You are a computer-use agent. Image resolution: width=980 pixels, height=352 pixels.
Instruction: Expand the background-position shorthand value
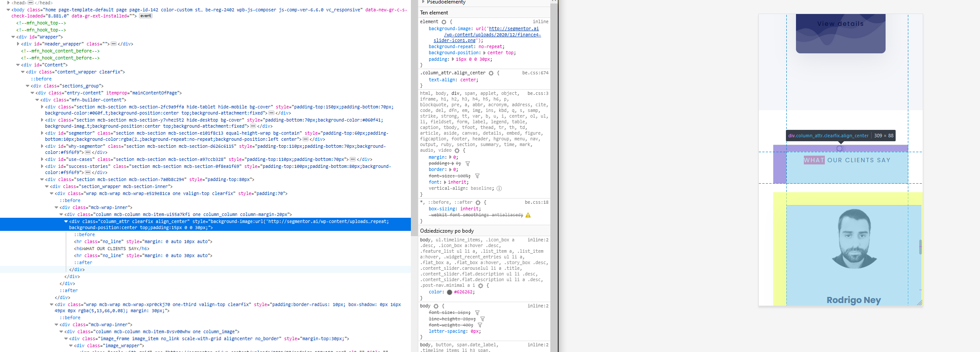(x=484, y=53)
